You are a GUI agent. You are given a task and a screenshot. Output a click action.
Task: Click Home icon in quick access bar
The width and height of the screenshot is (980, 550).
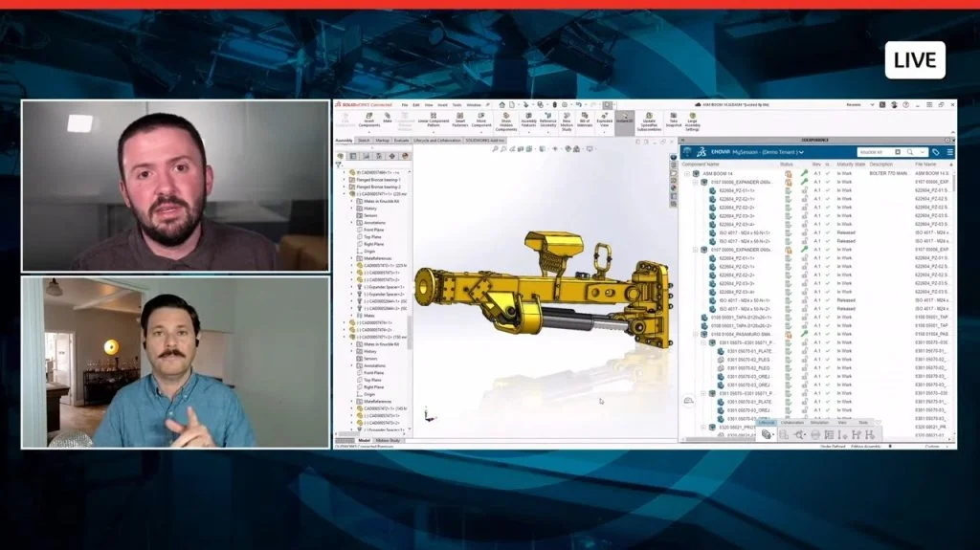click(501, 105)
